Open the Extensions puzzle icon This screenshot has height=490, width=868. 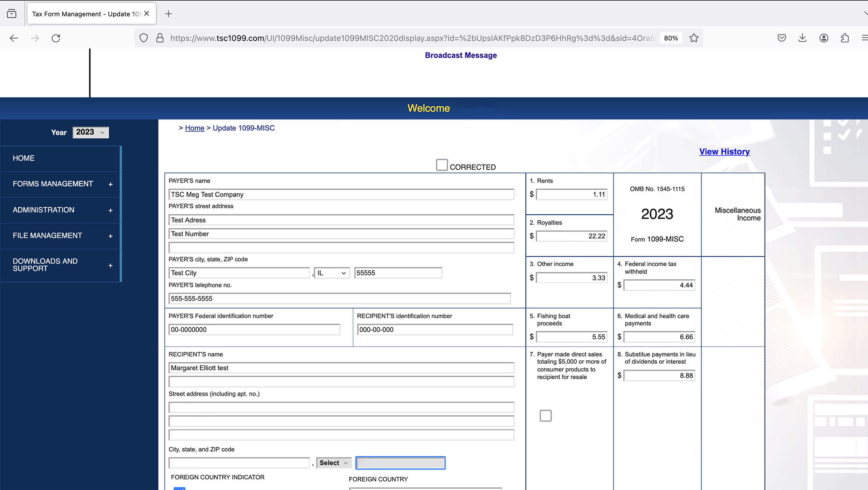tap(845, 38)
